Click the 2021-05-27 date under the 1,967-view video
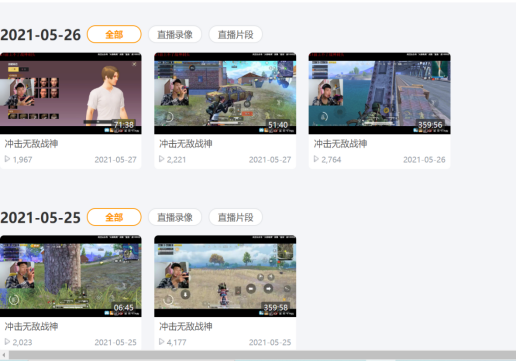Screen dimensions: 516x362 115,160
